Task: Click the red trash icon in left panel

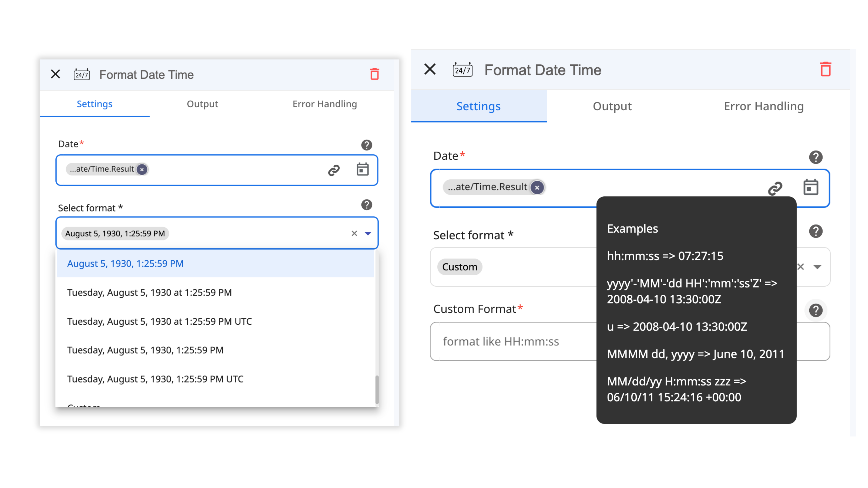Action: coord(374,74)
